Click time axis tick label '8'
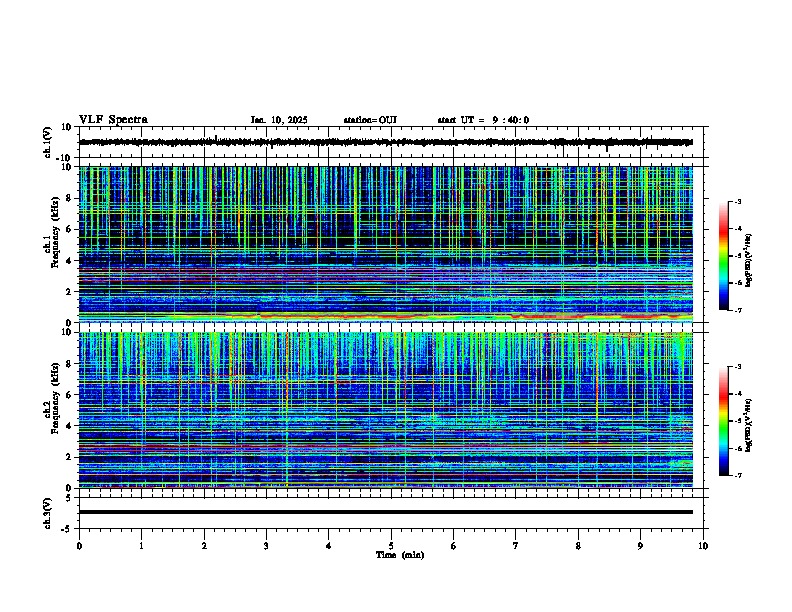Viewport: 792px width, 612px height. (x=578, y=546)
